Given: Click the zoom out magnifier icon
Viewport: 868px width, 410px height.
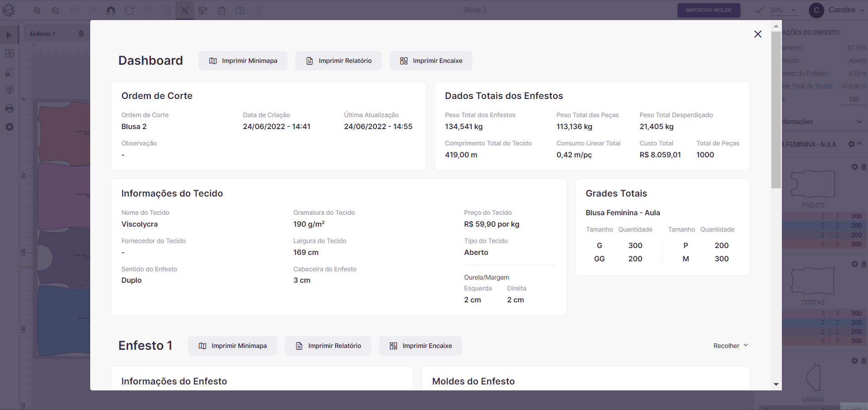Looking at the screenshot, I should [x=56, y=10].
